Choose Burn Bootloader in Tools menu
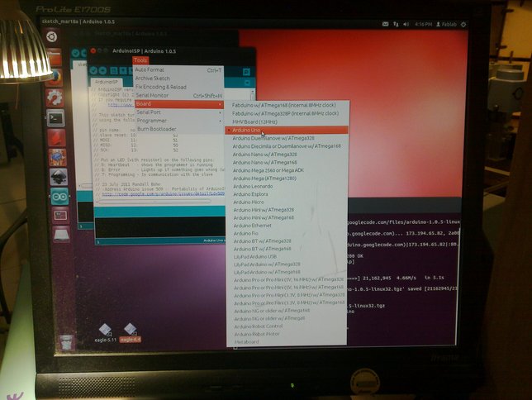Image resolution: width=532 pixels, height=400 pixels. (178, 129)
